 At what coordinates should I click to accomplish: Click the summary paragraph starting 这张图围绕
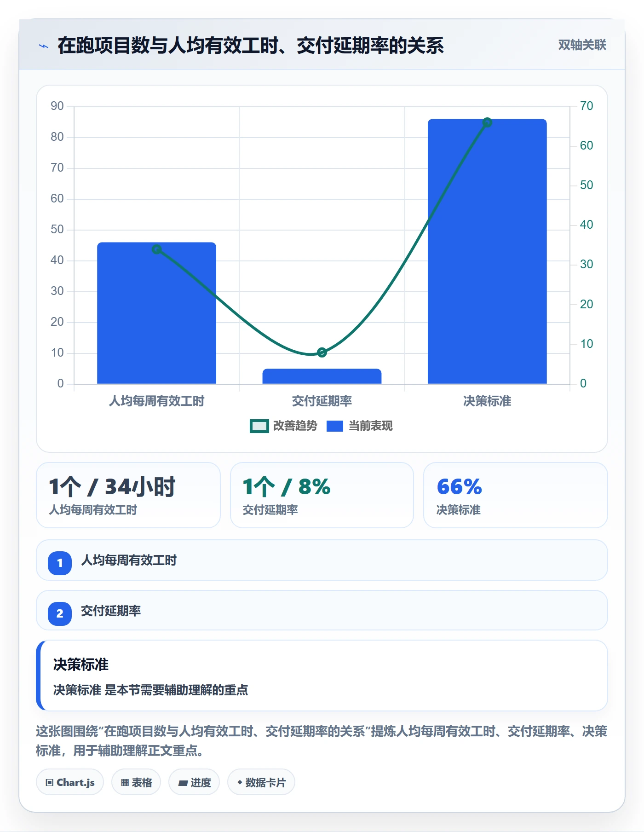[322, 741]
